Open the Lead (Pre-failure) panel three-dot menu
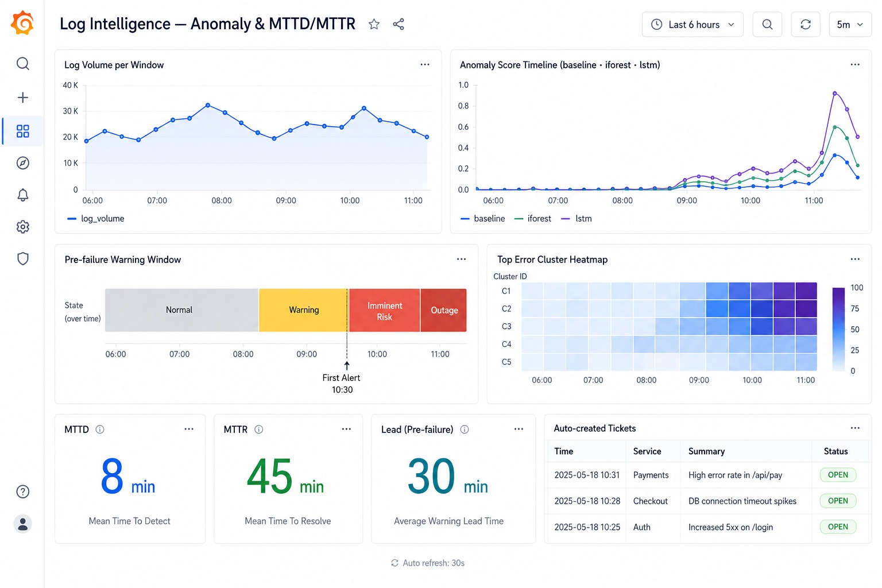The image size is (882, 588). 519,429
